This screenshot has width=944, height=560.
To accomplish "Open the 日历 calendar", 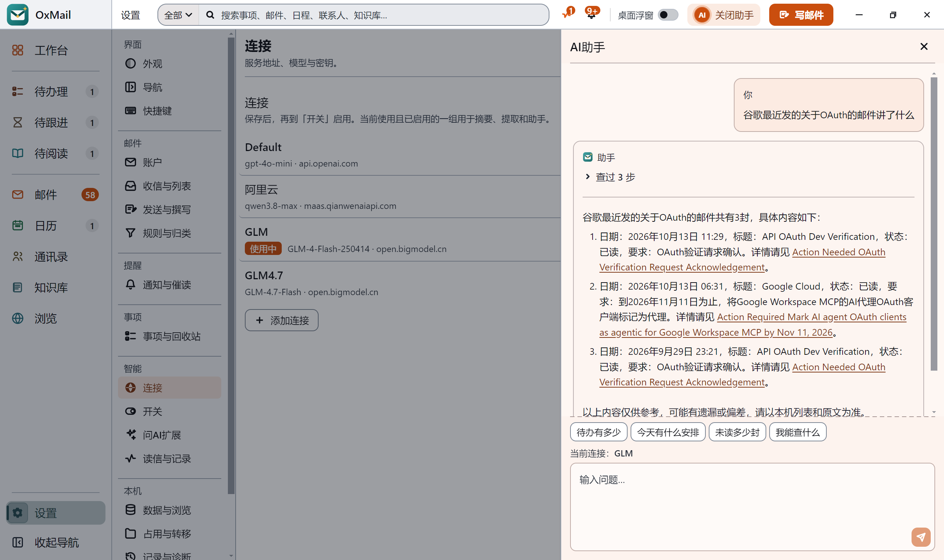I will click(56, 226).
